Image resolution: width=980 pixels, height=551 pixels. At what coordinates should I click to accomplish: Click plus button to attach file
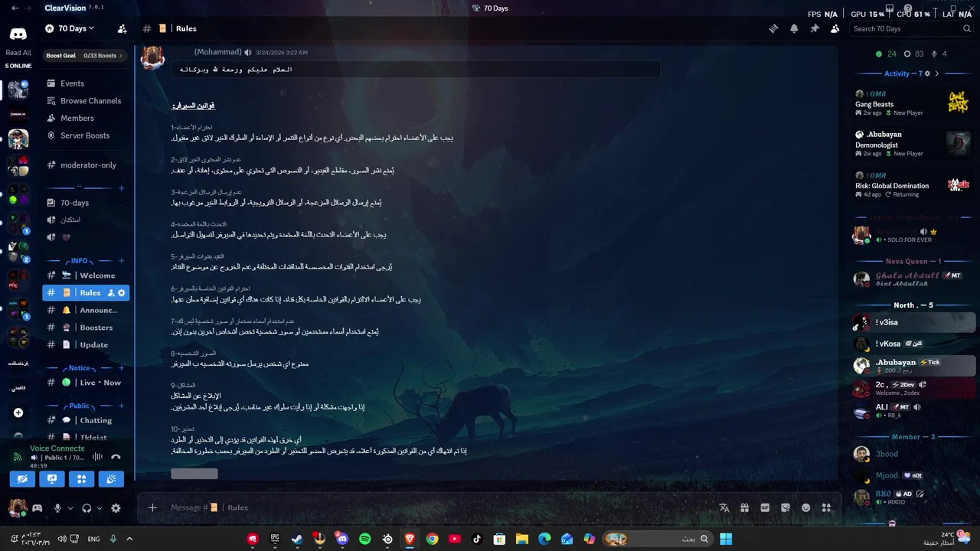152,507
